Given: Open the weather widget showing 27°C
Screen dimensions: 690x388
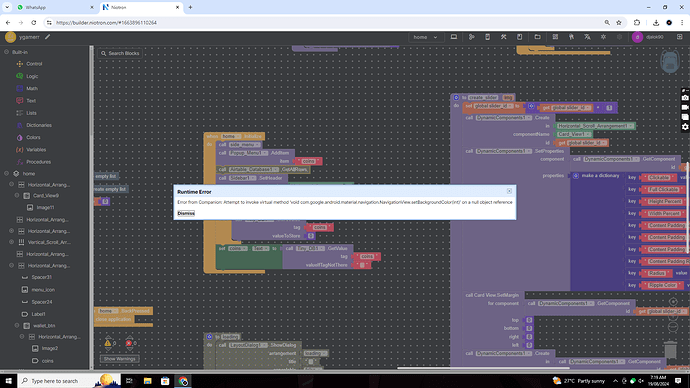Looking at the screenshot, I should [579, 381].
